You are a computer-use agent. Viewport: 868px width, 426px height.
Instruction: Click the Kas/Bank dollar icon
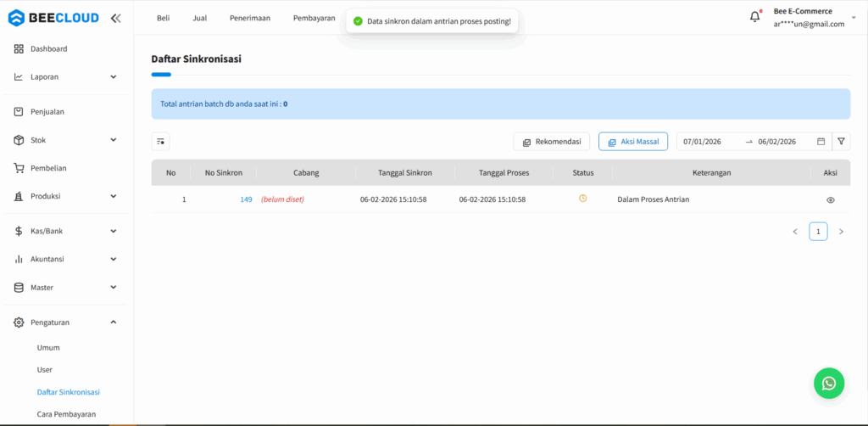[x=19, y=231]
